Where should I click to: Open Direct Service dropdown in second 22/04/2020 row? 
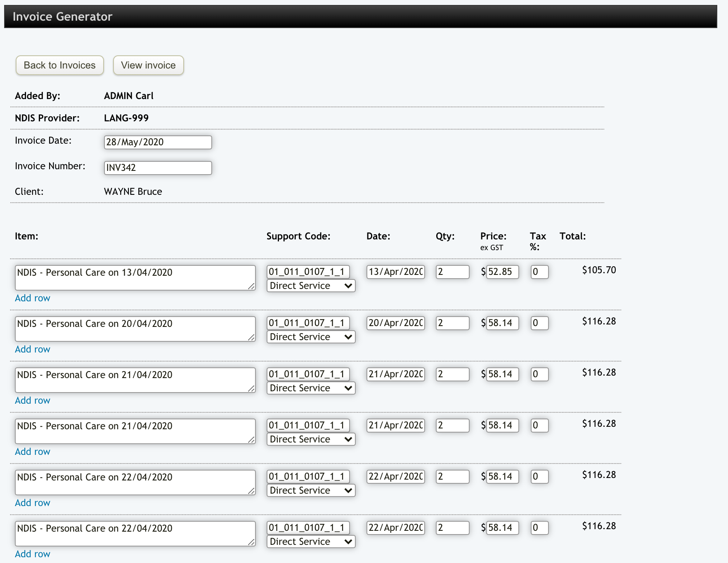pyautogui.click(x=311, y=542)
